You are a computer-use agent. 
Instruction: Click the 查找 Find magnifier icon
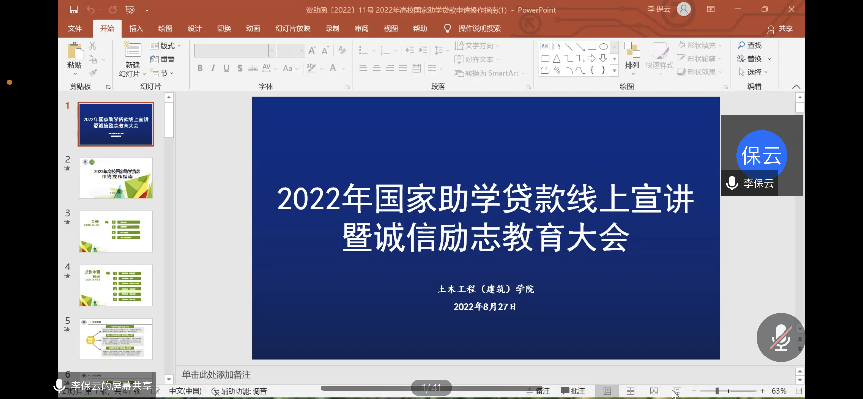click(742, 45)
